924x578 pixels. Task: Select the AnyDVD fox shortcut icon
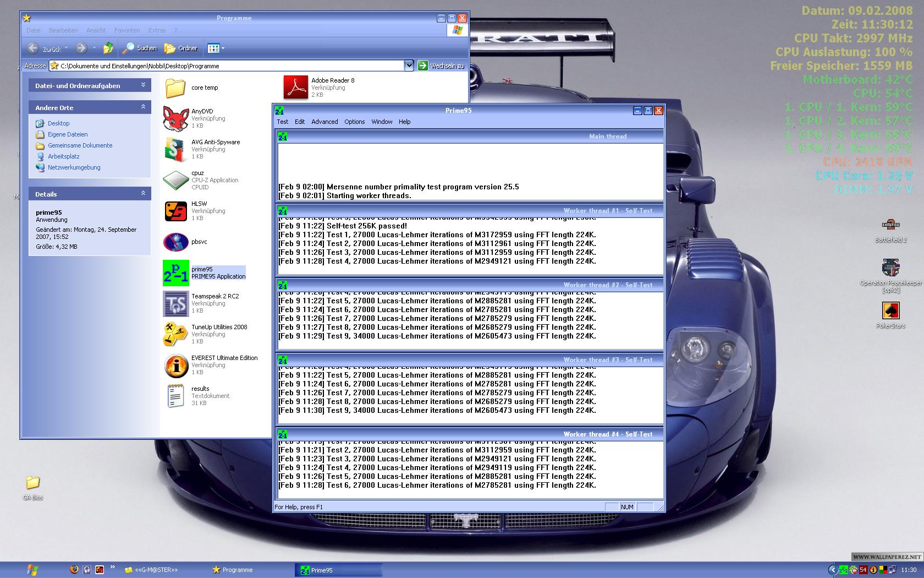point(175,118)
